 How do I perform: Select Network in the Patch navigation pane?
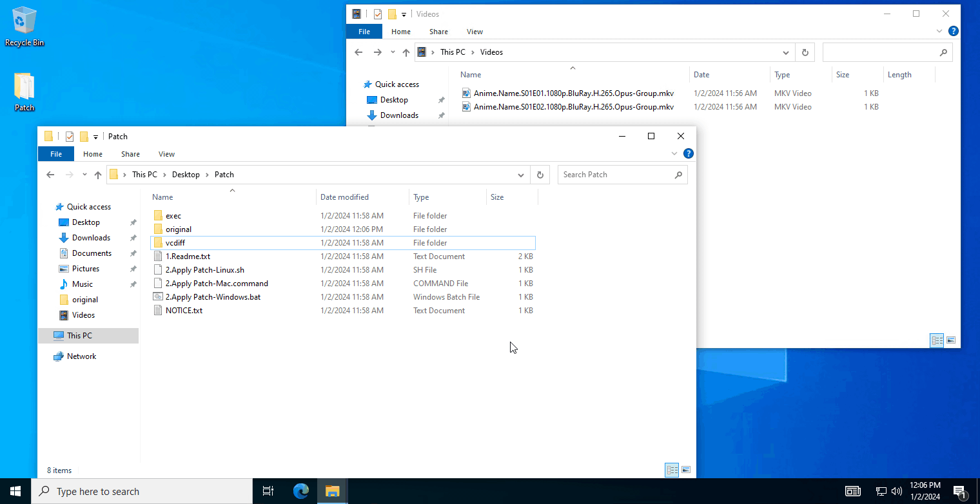[81, 356]
